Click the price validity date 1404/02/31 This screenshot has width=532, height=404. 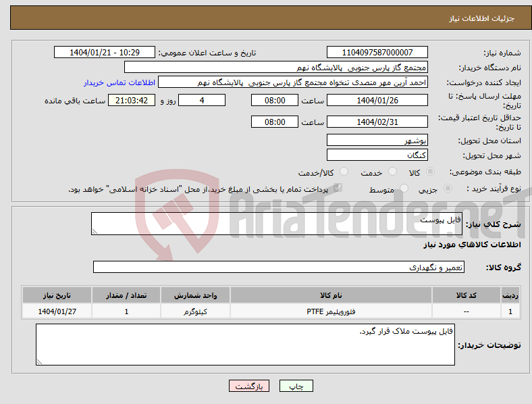point(377,122)
